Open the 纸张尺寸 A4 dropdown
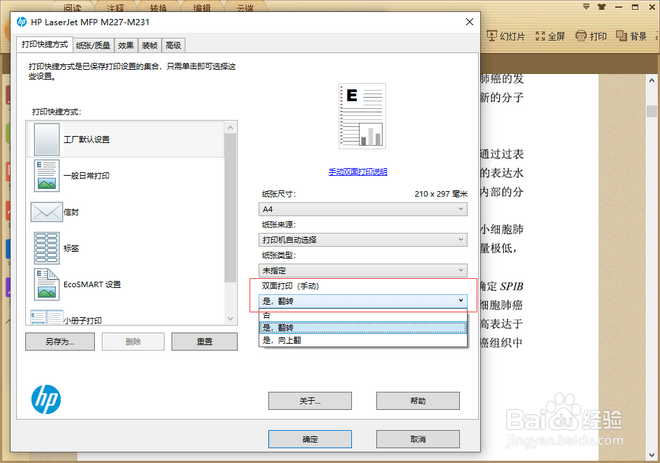The image size is (660, 463). tap(363, 209)
